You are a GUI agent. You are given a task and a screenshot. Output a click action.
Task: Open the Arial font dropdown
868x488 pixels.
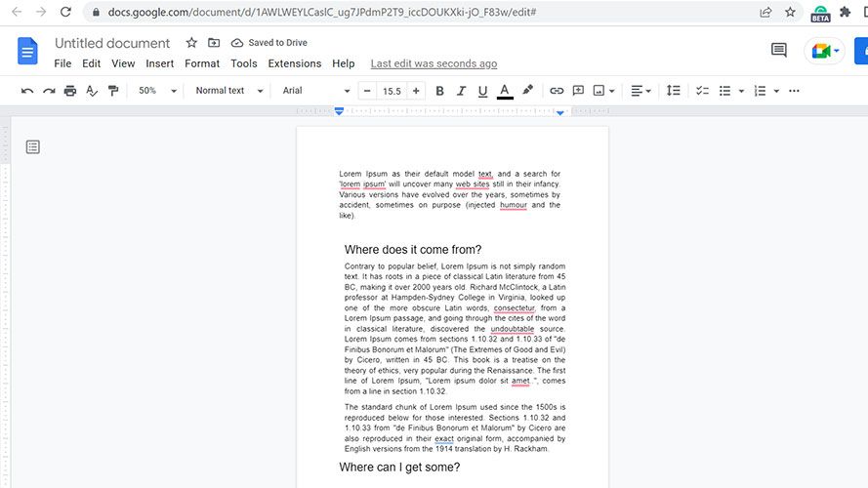316,91
